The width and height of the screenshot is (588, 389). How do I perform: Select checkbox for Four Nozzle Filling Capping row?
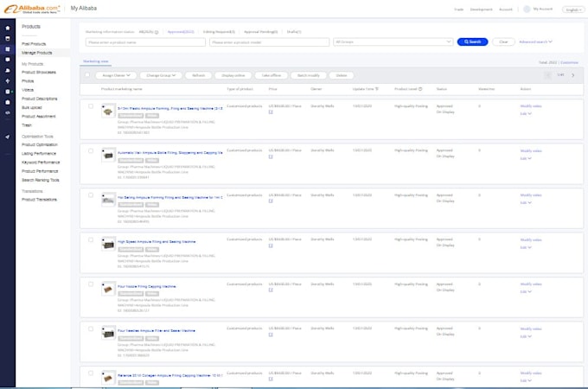[91, 284]
